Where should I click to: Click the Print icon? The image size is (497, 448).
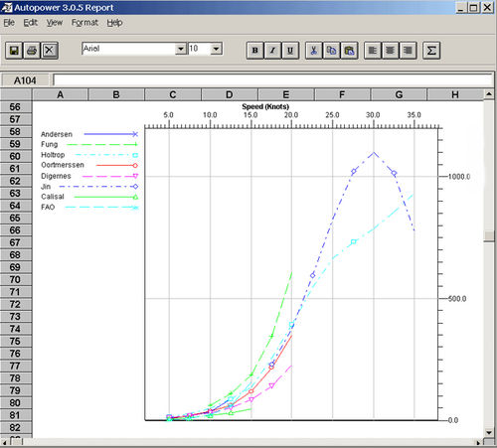coord(32,51)
